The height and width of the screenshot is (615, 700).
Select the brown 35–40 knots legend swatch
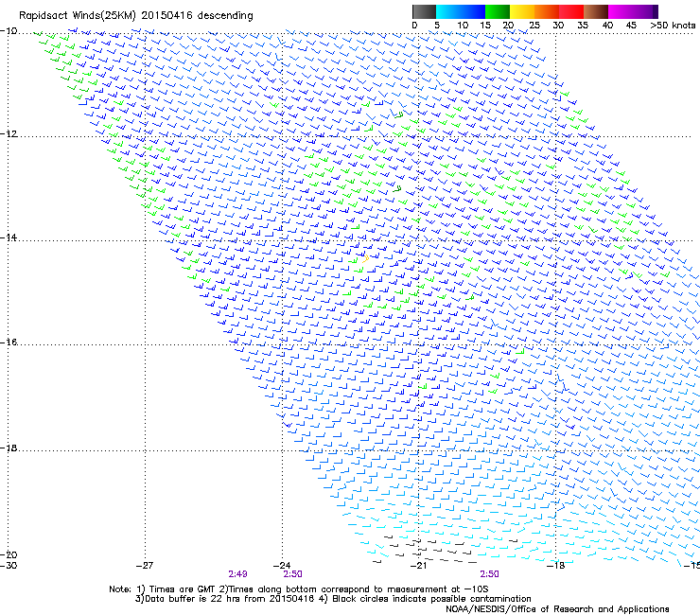coord(596,11)
